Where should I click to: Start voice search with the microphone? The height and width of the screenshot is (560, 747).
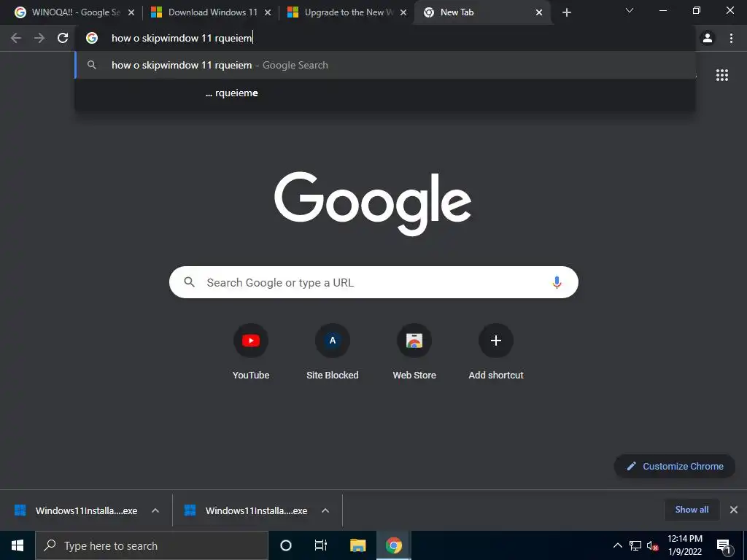557,282
